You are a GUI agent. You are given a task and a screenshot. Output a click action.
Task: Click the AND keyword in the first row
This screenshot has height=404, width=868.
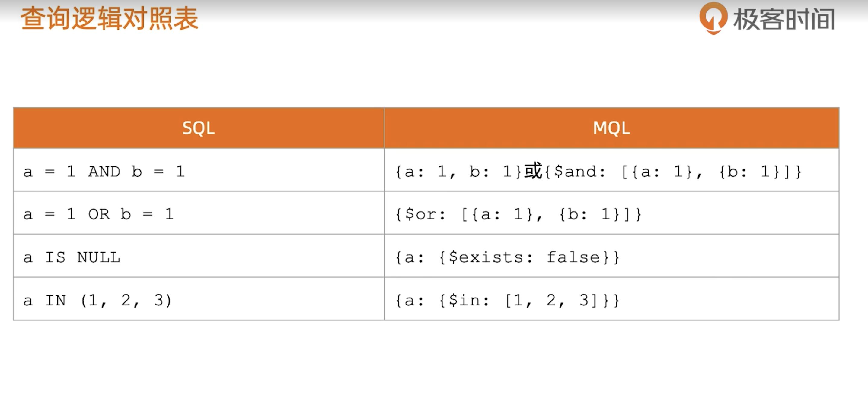104,171
